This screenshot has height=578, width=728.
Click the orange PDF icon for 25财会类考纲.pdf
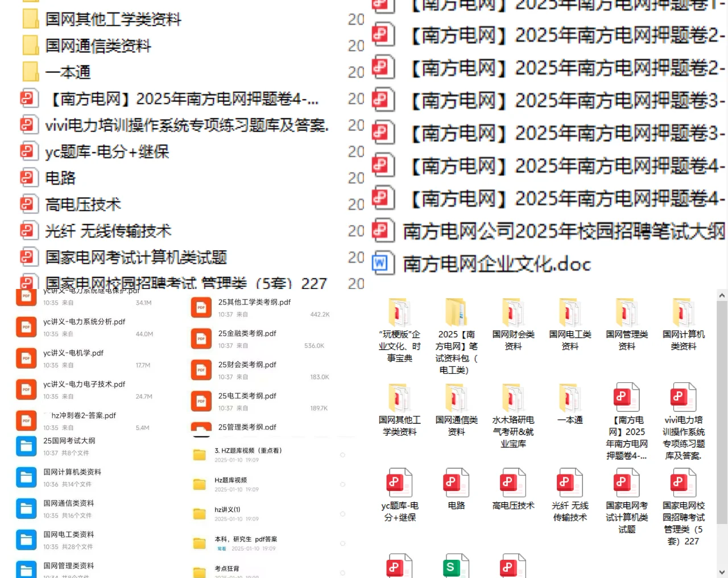[x=201, y=370]
